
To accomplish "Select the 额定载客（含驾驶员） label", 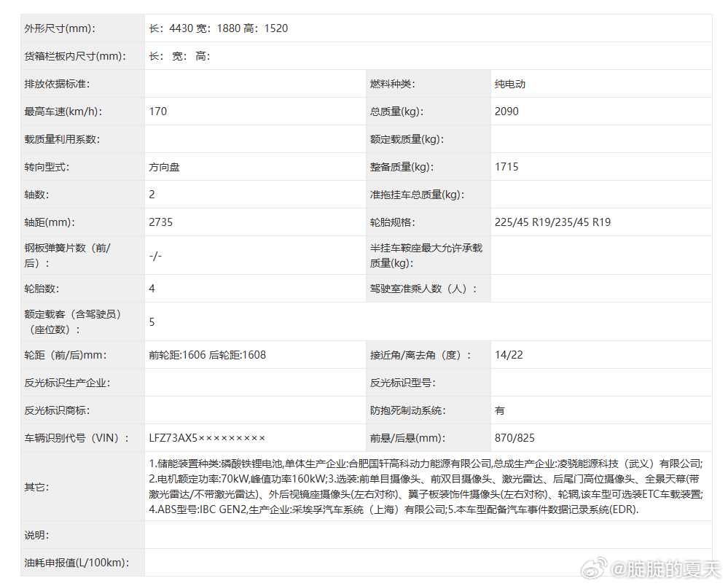I will [73, 321].
